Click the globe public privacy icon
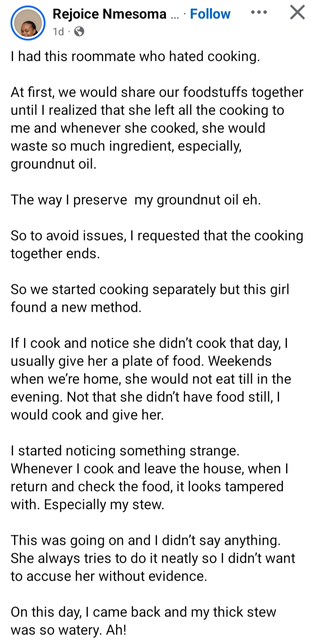315x644 pixels. pos(79,31)
